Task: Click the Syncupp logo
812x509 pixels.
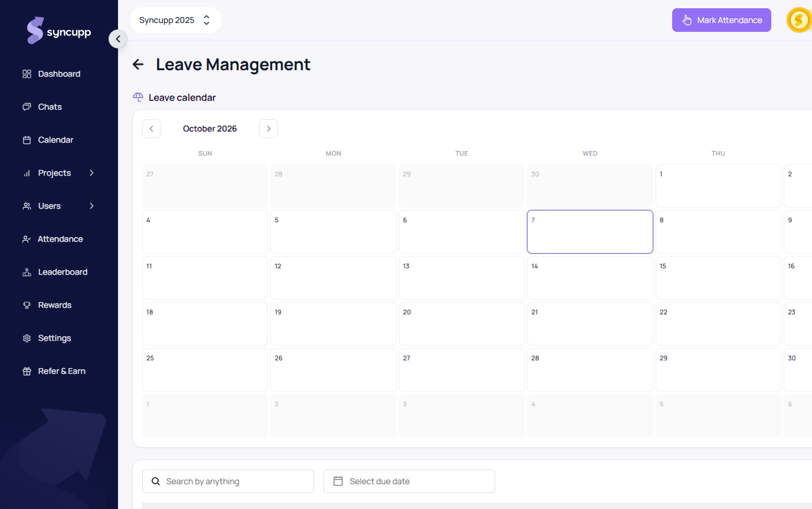Action: (59, 31)
